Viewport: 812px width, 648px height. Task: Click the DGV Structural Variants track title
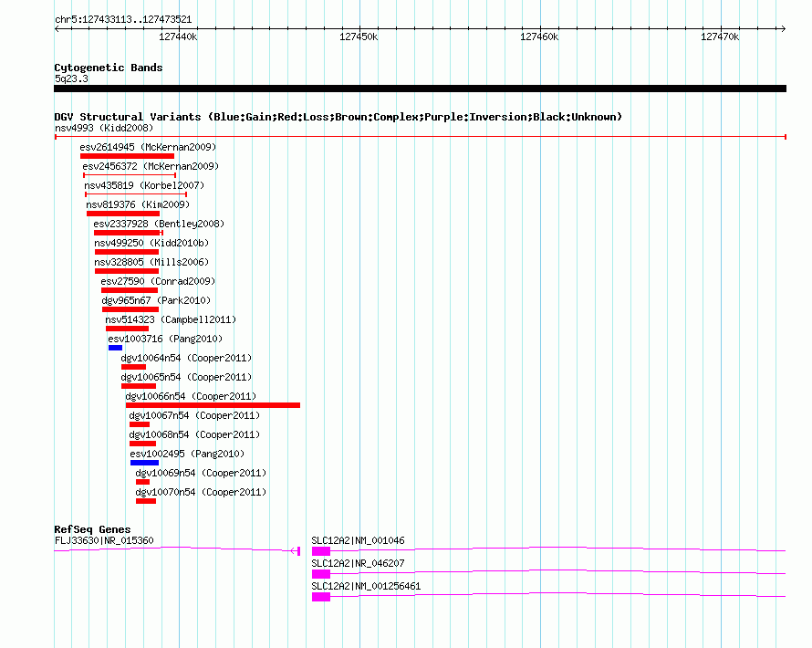[338, 117]
